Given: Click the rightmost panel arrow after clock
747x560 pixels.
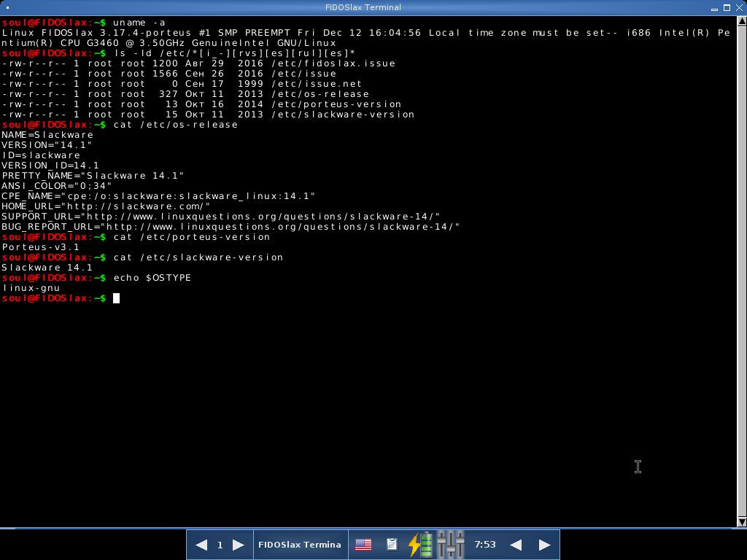Looking at the screenshot, I should [544, 545].
